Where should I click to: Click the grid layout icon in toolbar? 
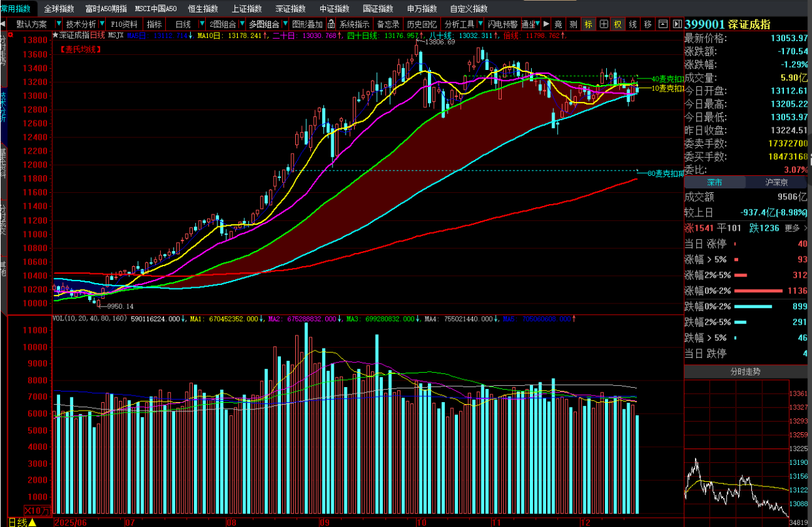pos(604,24)
